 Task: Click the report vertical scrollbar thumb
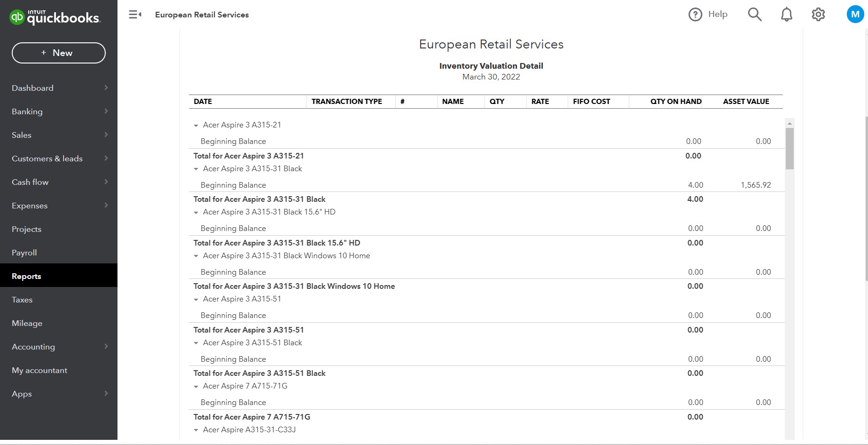[x=790, y=148]
